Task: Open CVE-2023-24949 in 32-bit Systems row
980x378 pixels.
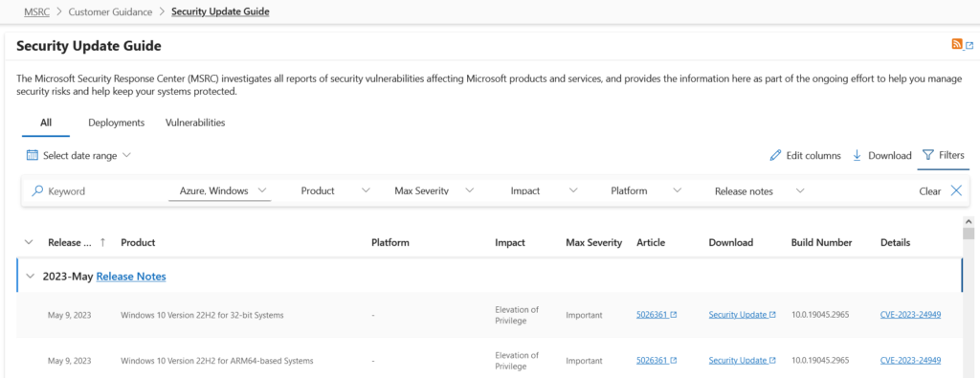Action: pyautogui.click(x=910, y=315)
